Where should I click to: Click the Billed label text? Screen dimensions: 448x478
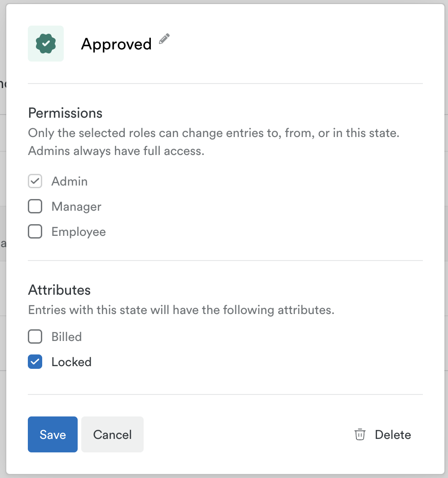[66, 337]
